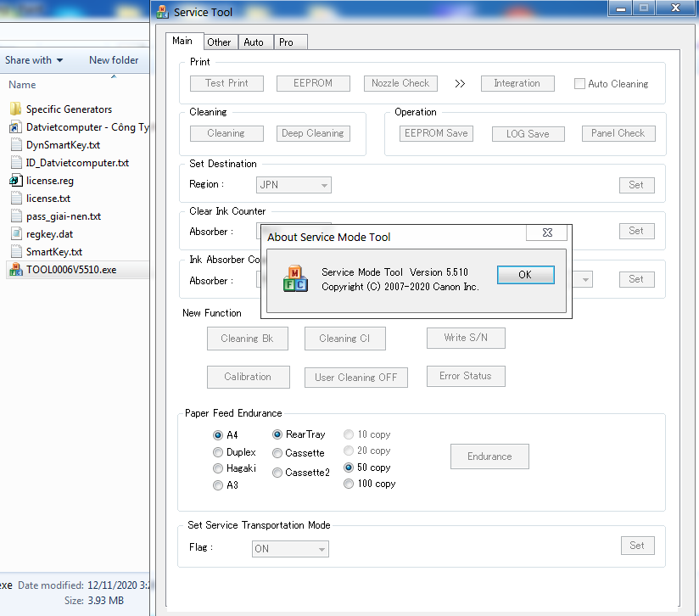699x616 pixels.
Task: Close the About Service Mode Tool dialog
Action: (546, 232)
